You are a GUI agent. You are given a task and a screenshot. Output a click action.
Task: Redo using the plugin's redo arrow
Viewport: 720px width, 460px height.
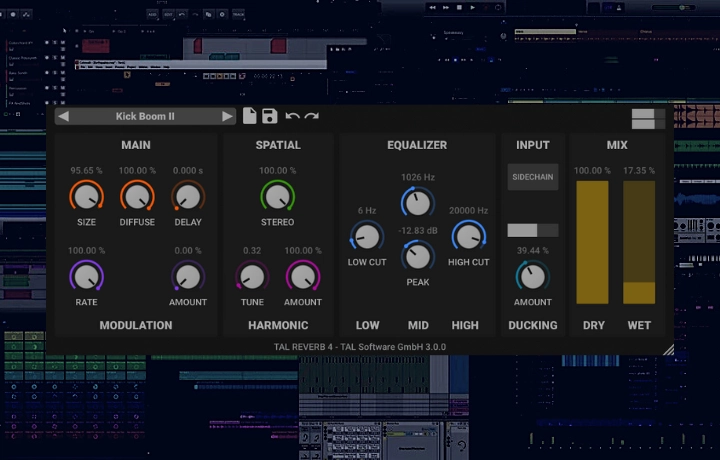[312, 116]
